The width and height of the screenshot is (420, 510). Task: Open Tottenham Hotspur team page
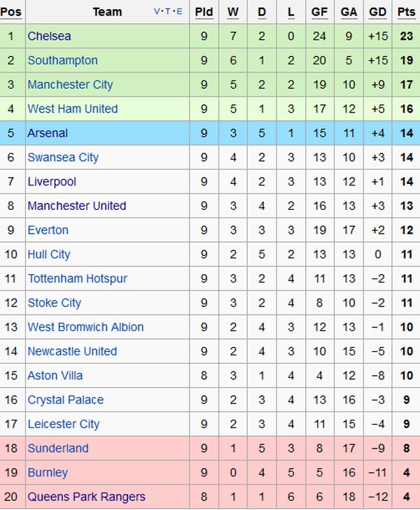(77, 278)
